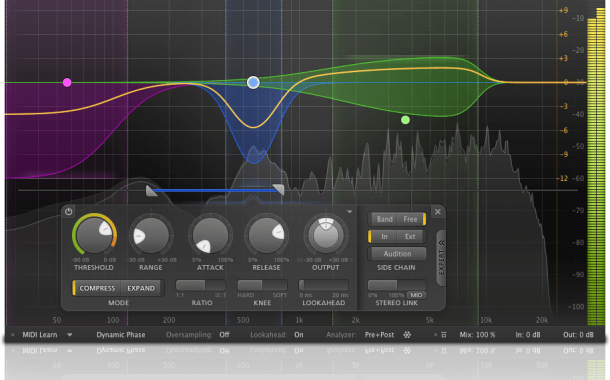This screenshot has height=380, width=610.
Task: Close the band controls panel
Action: coord(438,212)
